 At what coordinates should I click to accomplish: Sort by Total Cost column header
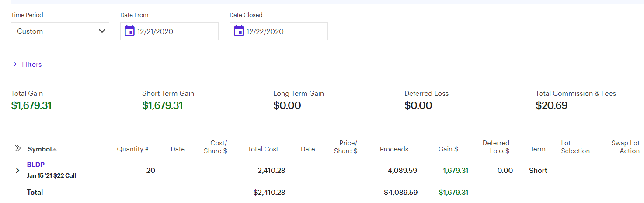click(x=263, y=149)
